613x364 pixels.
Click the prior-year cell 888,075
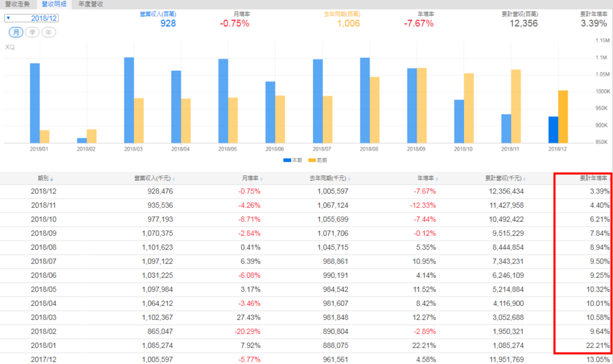coord(335,346)
